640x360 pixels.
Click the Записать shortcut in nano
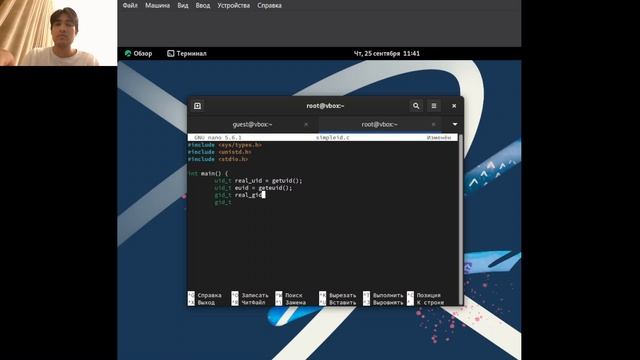tap(250, 295)
